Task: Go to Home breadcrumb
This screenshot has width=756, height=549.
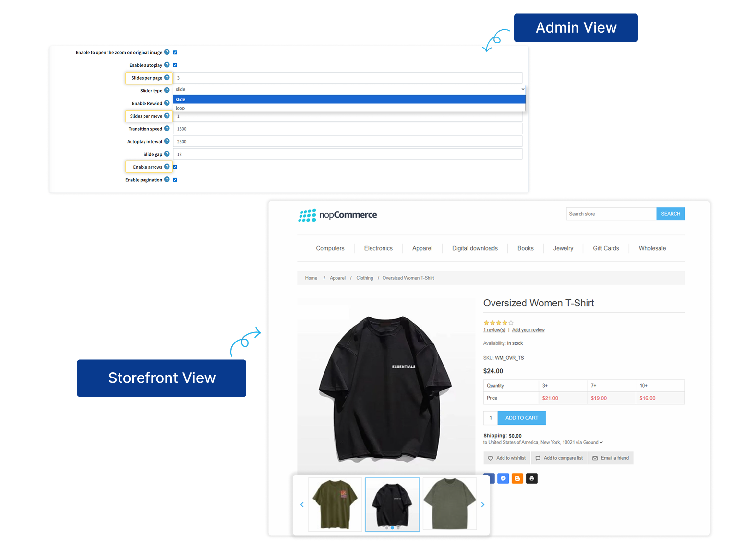Action: click(311, 278)
